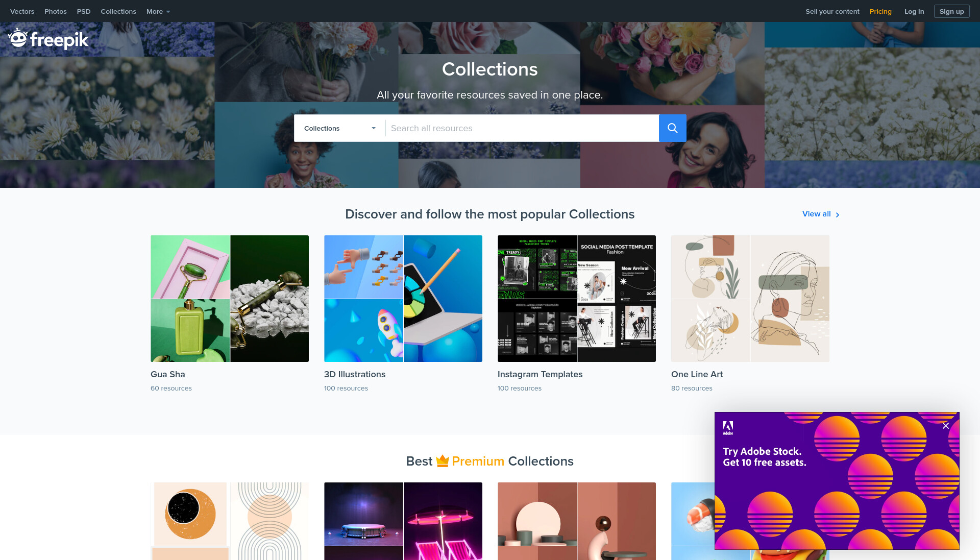Viewport: 980px width, 560px height.
Task: Click the Adobe logo in the ad
Action: click(x=728, y=428)
